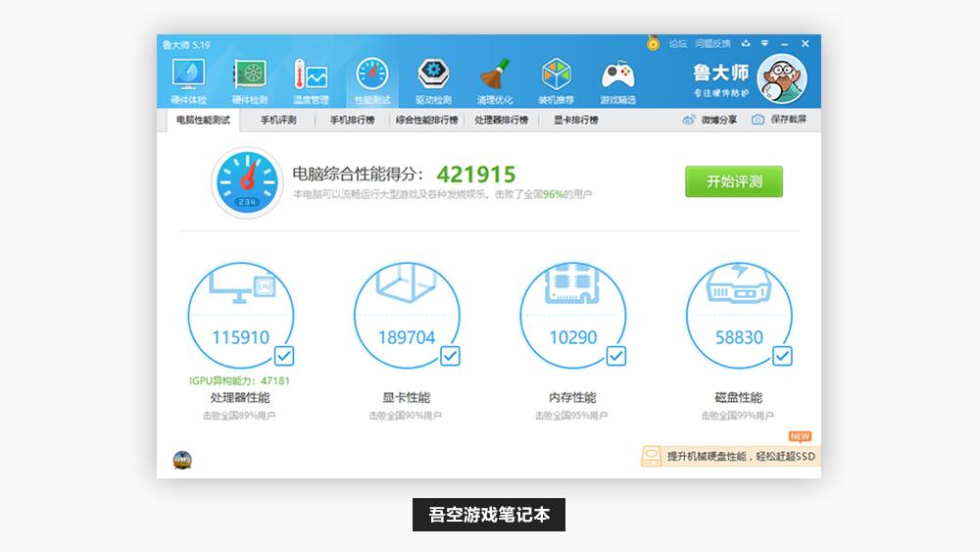The width and height of the screenshot is (980, 552).
Task: Click the green 开始评测 button
Action: point(734,181)
